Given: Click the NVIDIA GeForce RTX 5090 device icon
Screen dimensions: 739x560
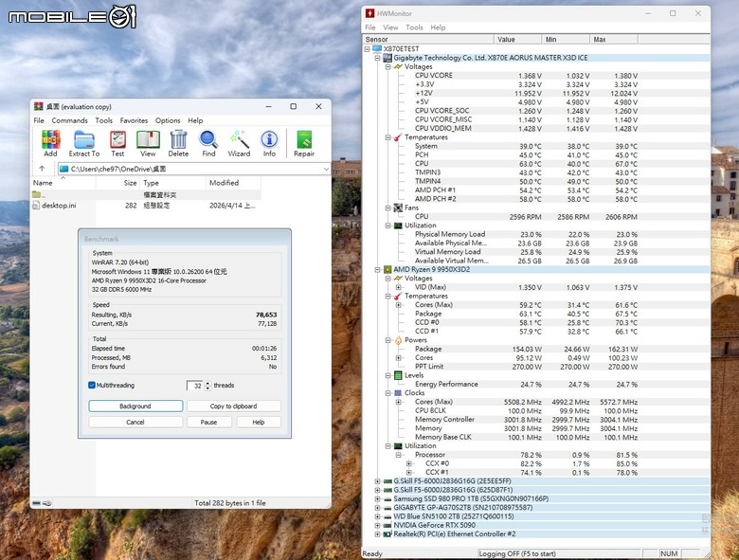Looking at the screenshot, I should (x=388, y=525).
